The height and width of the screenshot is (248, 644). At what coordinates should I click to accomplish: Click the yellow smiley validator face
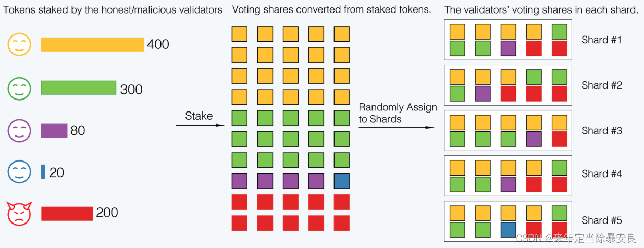19,44
